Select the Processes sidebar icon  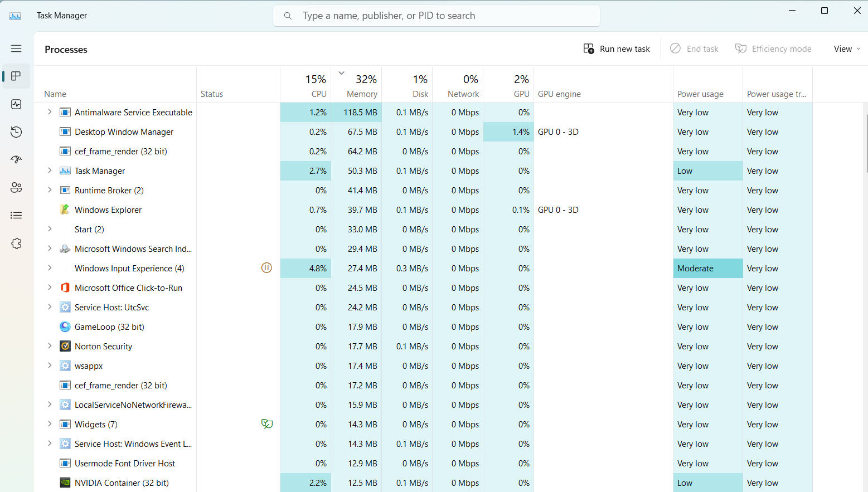point(16,76)
